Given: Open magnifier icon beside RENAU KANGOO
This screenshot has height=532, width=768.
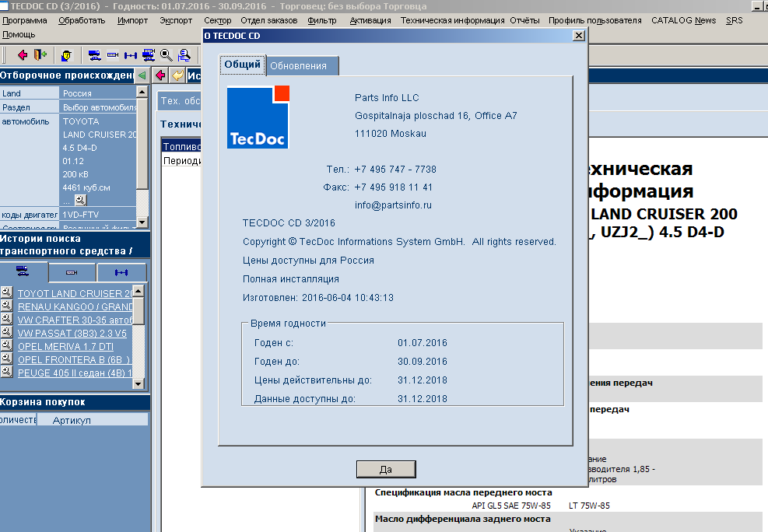Looking at the screenshot, I should [7, 306].
